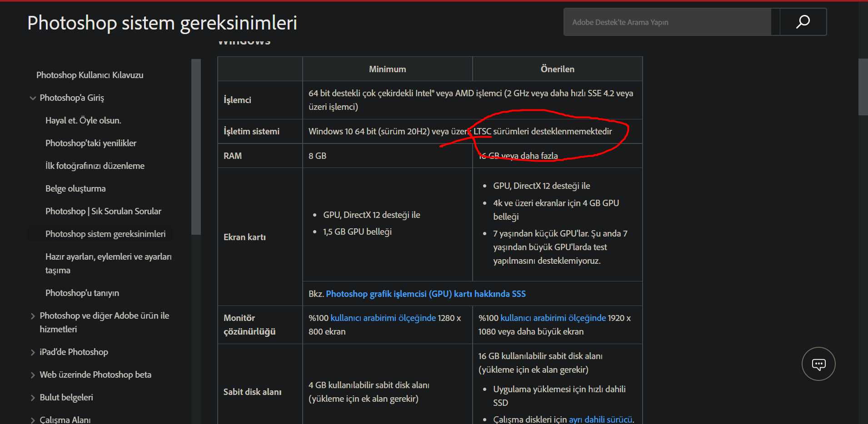
Task: Open Photoshop Kullanıcı Kılavuzu link
Action: click(90, 75)
